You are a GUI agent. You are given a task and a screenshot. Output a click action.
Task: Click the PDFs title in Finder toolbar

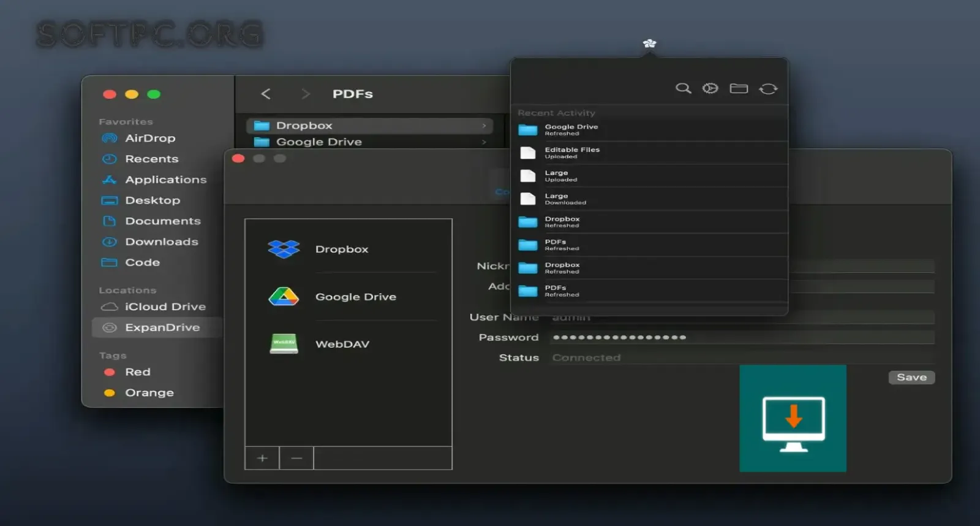pos(353,94)
